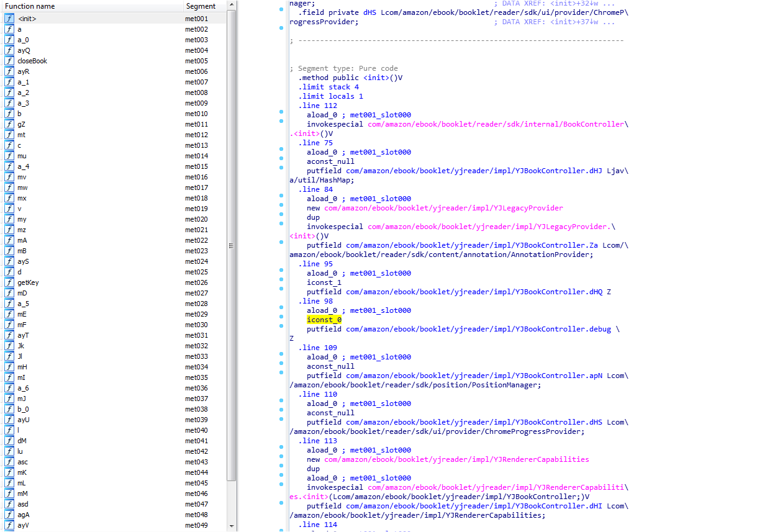Click the met002 segment cell

pos(196,29)
